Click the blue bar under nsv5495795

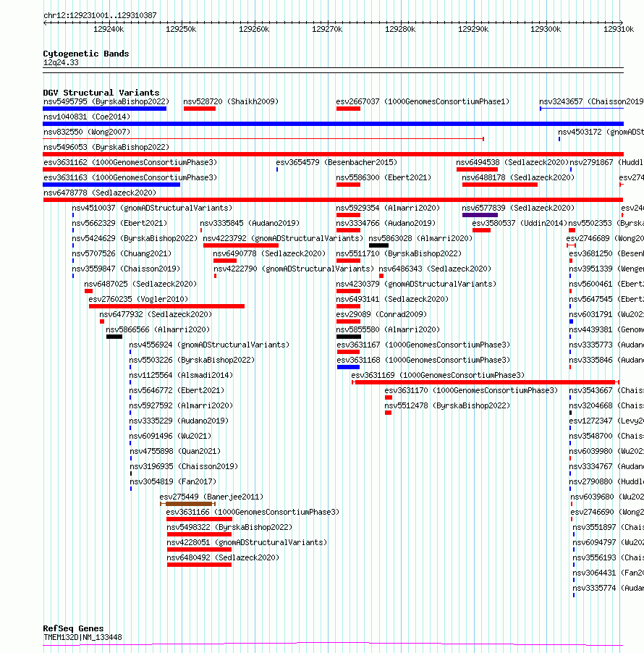coord(104,109)
